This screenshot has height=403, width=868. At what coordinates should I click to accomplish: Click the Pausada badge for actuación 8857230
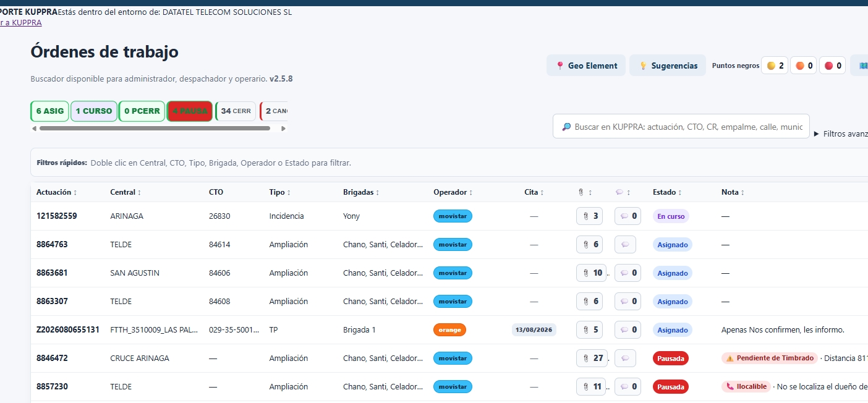click(671, 387)
